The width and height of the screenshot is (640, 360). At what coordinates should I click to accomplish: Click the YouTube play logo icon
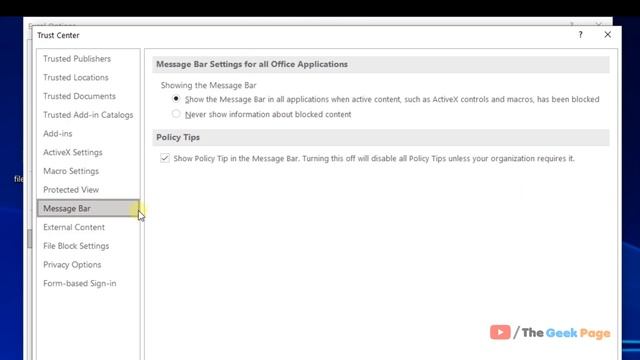(x=500, y=332)
